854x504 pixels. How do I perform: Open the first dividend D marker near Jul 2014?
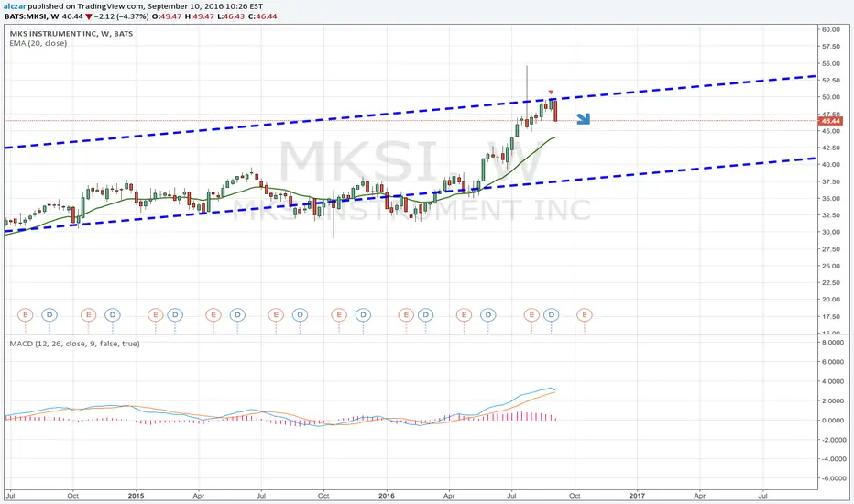(x=49, y=315)
